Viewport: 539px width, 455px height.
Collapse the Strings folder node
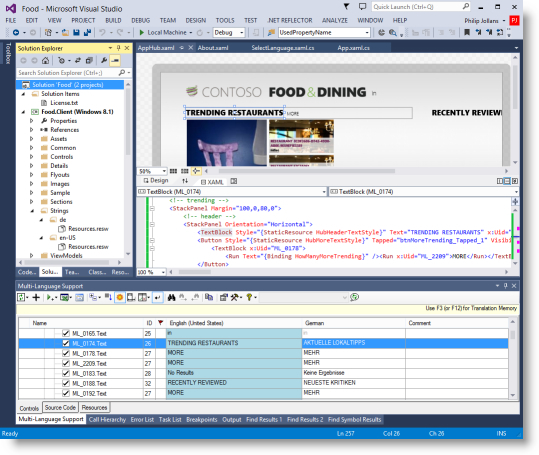(x=32, y=211)
